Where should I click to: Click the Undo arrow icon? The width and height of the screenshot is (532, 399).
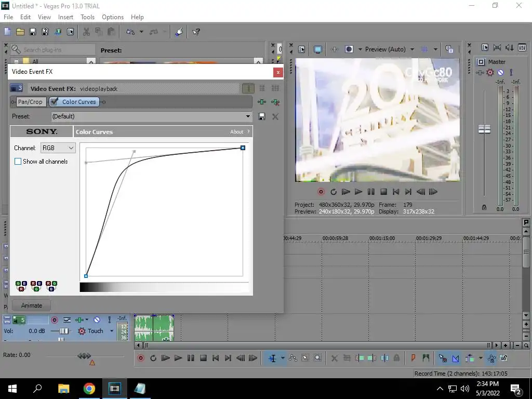130,32
